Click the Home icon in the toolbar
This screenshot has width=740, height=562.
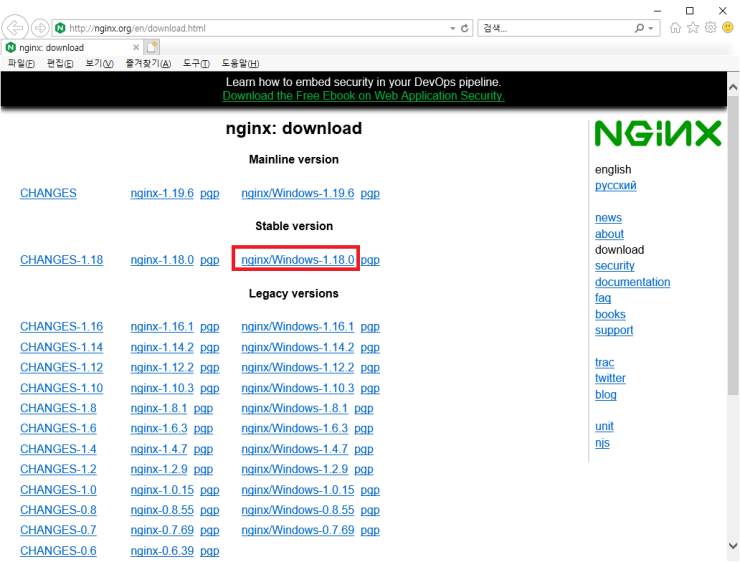point(676,28)
